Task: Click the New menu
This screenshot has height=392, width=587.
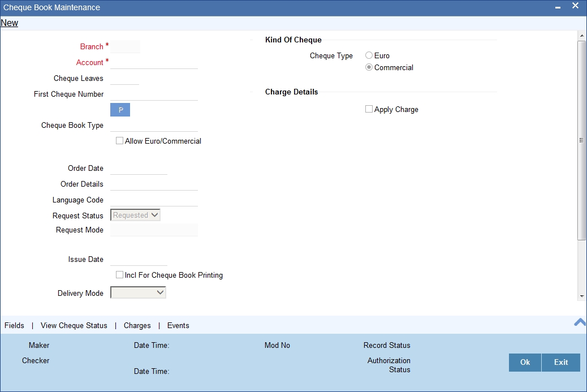Action: click(9, 23)
